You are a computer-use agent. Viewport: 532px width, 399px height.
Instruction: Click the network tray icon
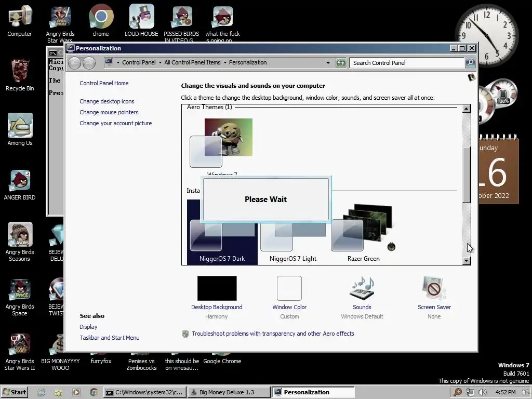click(x=470, y=392)
